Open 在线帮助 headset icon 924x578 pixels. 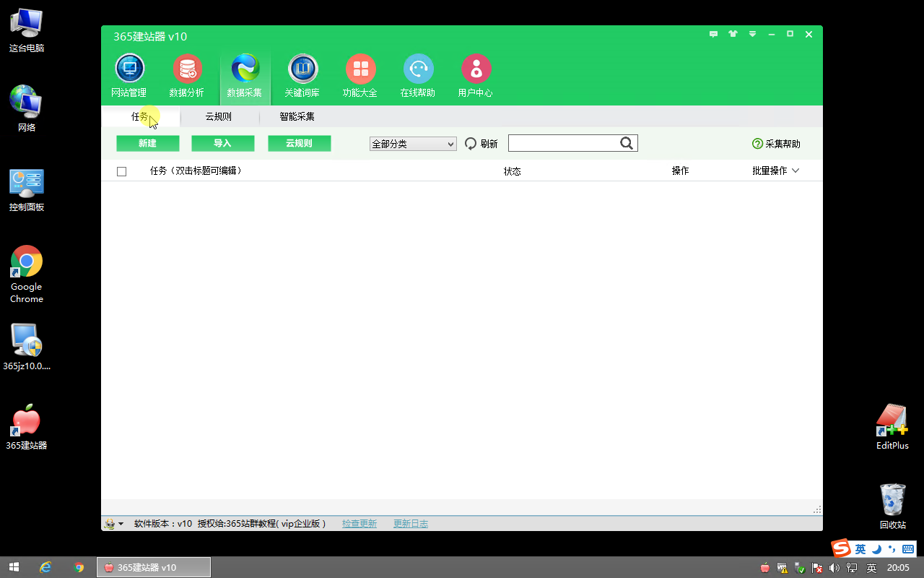[418, 69]
